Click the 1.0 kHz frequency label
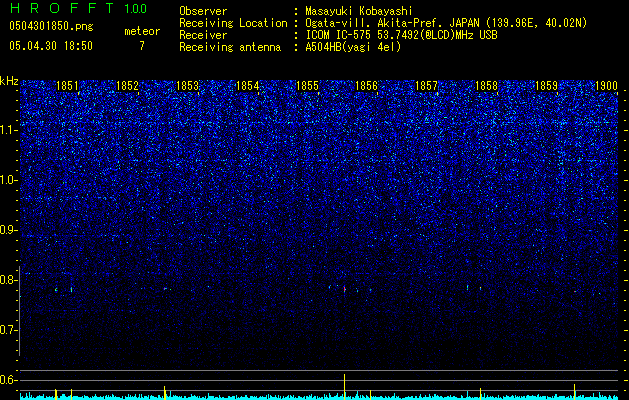Viewport: 629px width, 400px height. [x=8, y=181]
